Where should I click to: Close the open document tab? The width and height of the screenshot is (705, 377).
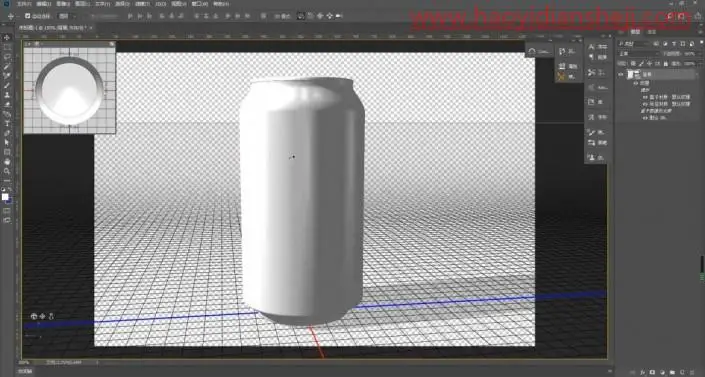pyautogui.click(x=91, y=27)
